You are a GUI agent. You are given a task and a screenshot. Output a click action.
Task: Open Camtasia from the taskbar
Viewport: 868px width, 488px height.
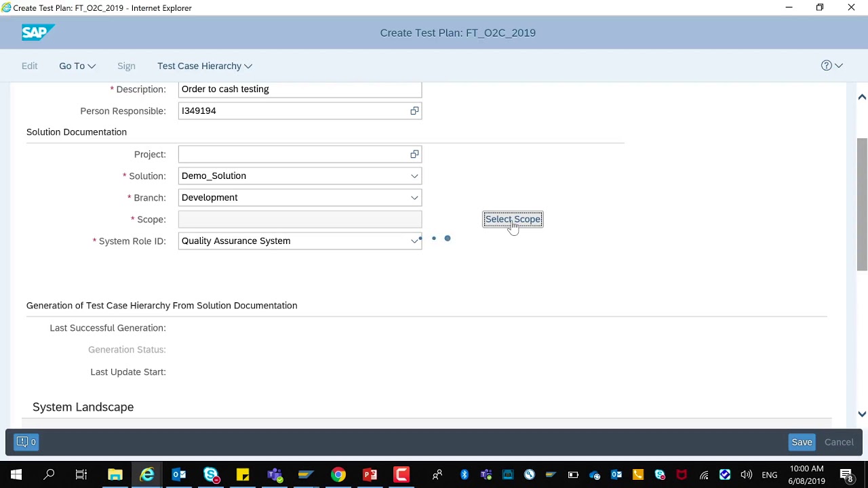pyautogui.click(x=401, y=474)
